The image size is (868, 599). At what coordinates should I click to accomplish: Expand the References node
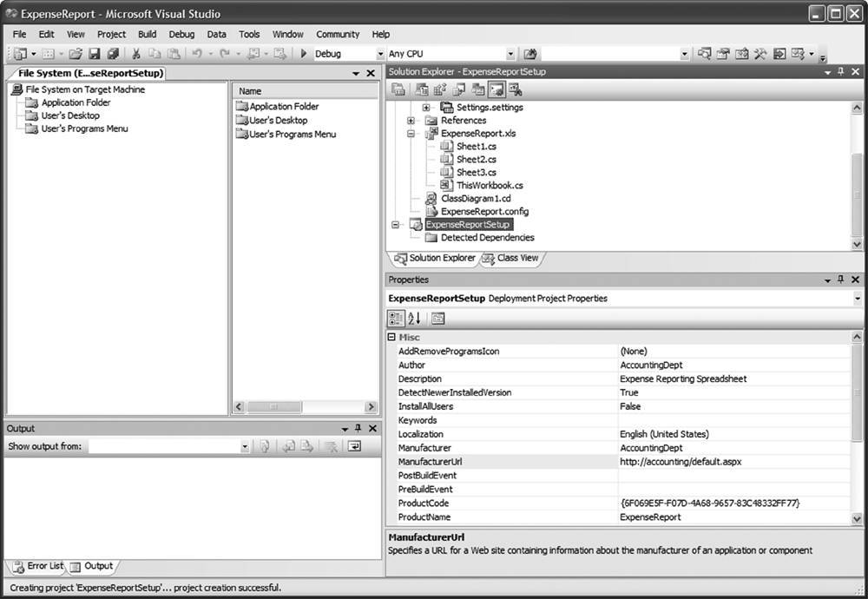coord(411,120)
